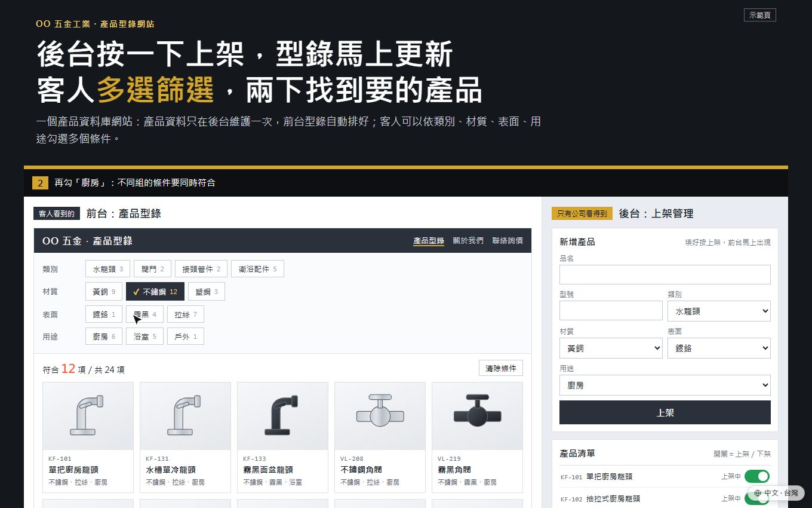812x508 pixels.
Task: Open the KF-131 水槽單冷龍頭 product image
Action: tap(186, 416)
